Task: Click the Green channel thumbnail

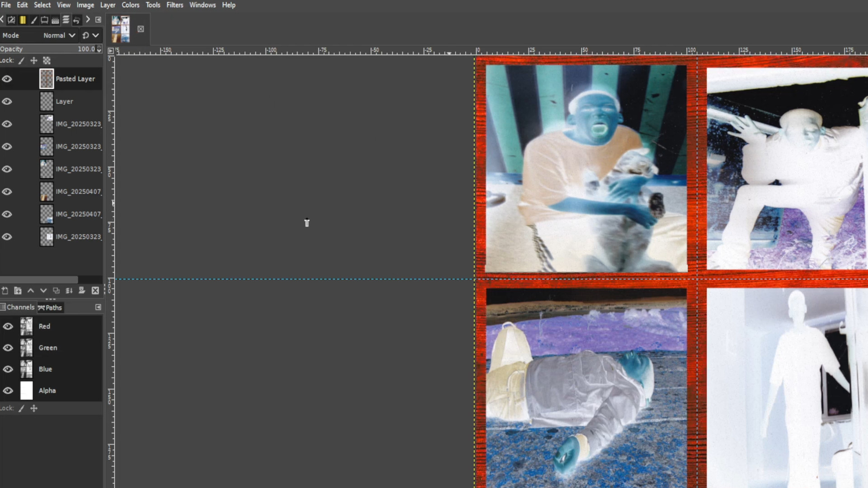Action: click(26, 348)
